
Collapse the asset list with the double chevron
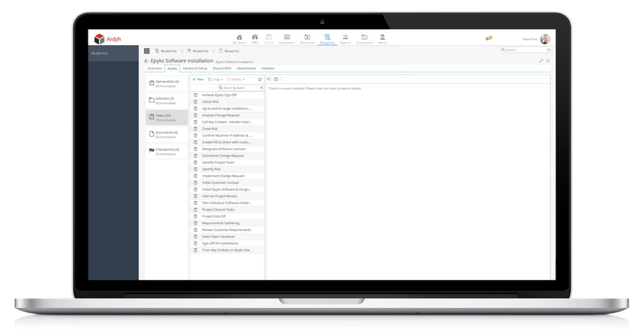coord(269,79)
